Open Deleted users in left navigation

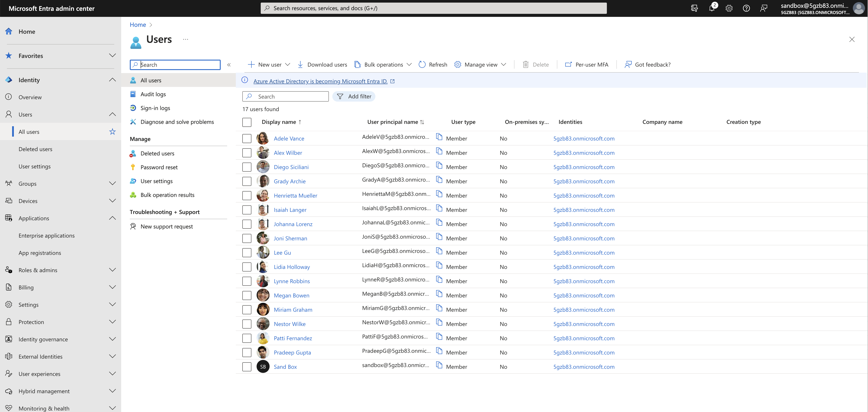coord(35,149)
